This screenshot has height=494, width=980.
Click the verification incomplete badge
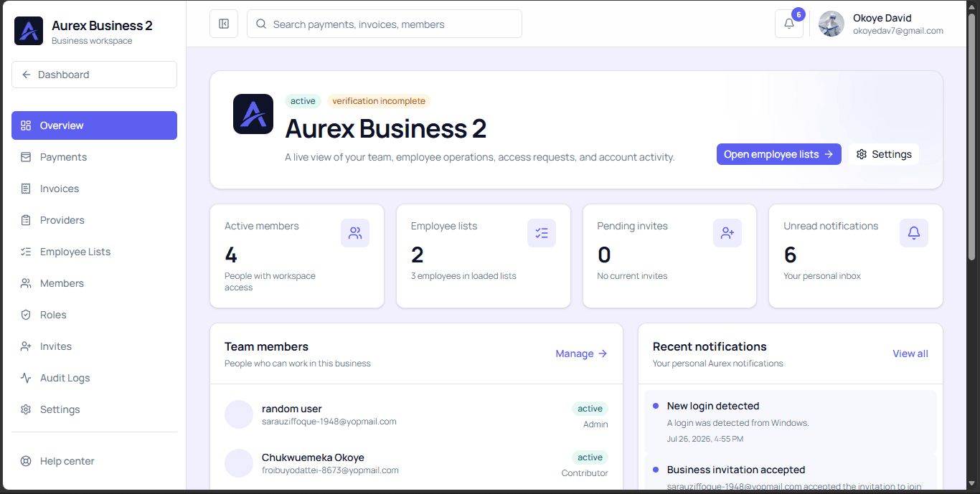[379, 101]
